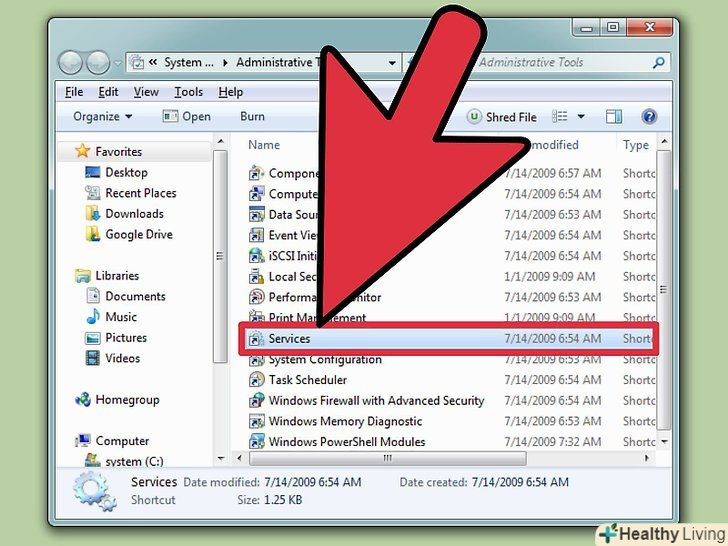Click the Videos library icon
This screenshot has height=546, width=728.
[93, 358]
